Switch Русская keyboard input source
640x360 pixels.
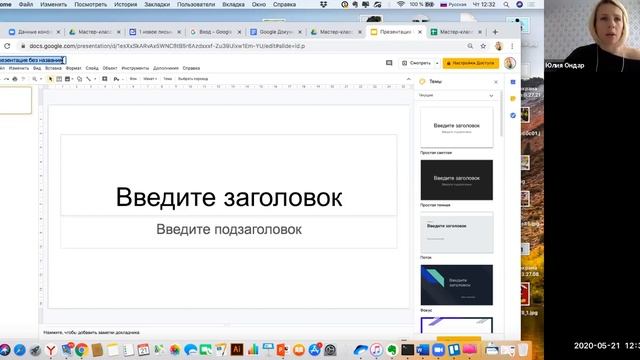tap(453, 4)
